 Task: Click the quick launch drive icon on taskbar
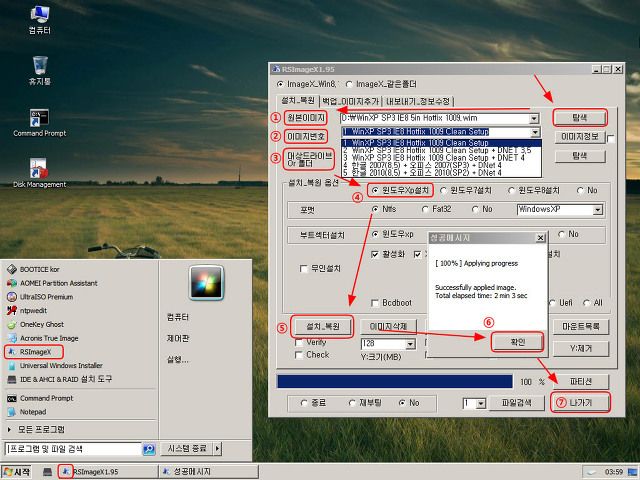[x=48, y=472]
